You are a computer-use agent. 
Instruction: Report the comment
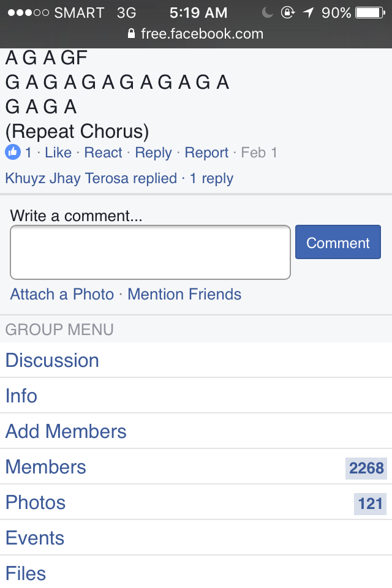pos(206,153)
